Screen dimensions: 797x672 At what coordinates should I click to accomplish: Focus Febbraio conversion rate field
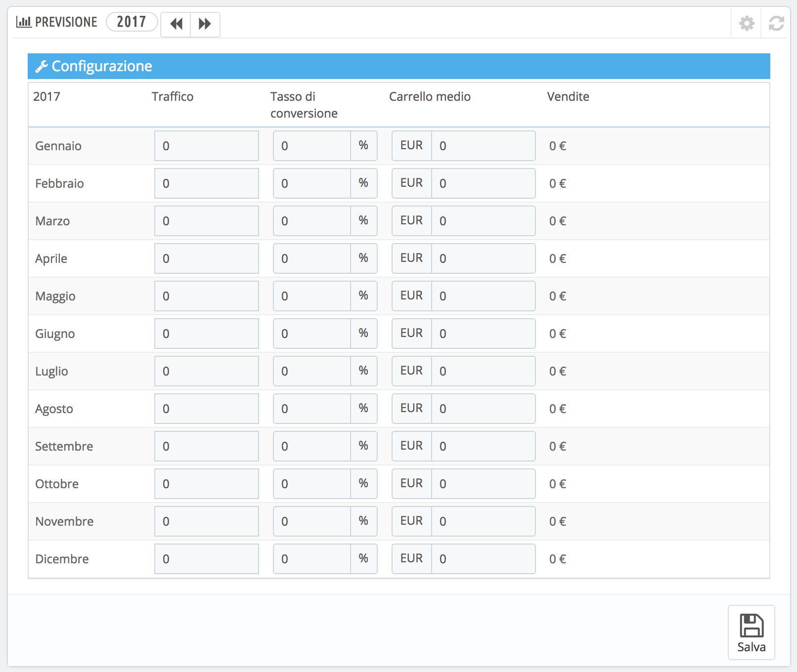(312, 183)
